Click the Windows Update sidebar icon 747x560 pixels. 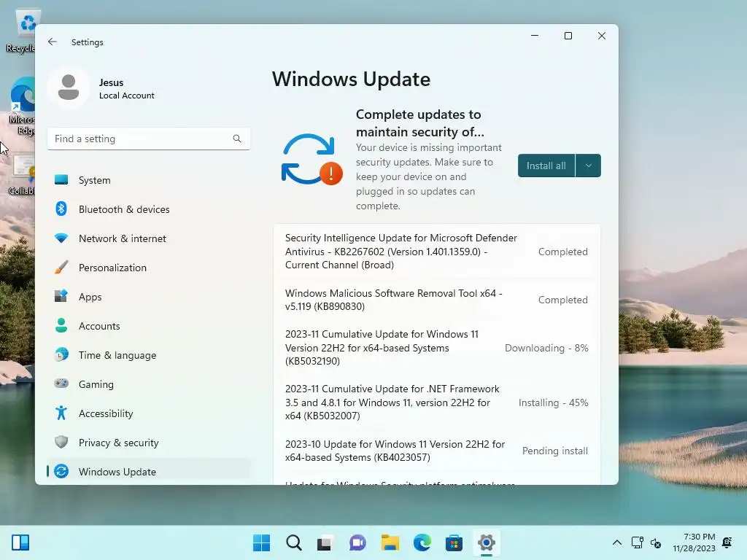click(61, 471)
